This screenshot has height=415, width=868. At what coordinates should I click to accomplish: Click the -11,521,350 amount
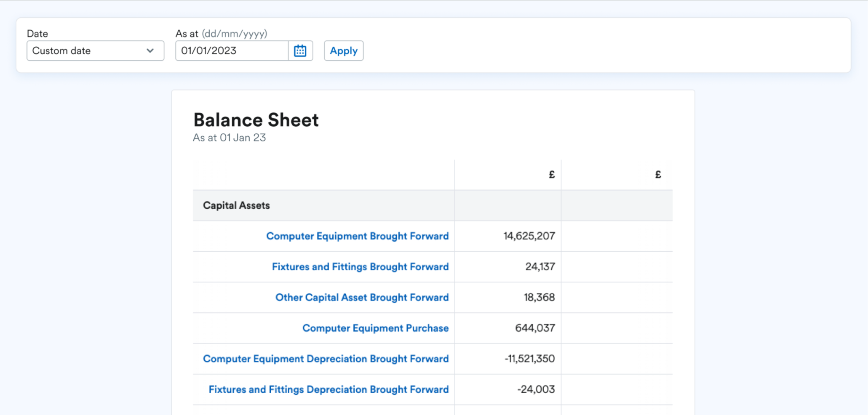(529, 359)
